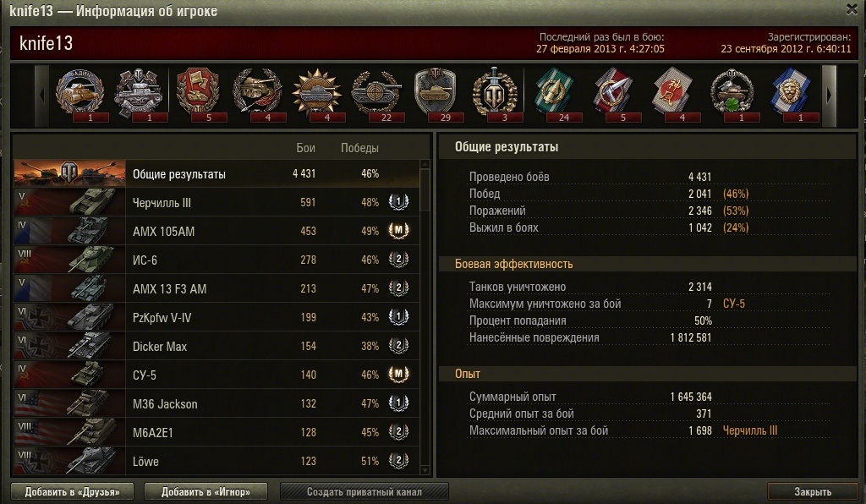Select the Dicker Max tank row
Screen dimensions: 866x504
pyautogui.click(x=216, y=346)
